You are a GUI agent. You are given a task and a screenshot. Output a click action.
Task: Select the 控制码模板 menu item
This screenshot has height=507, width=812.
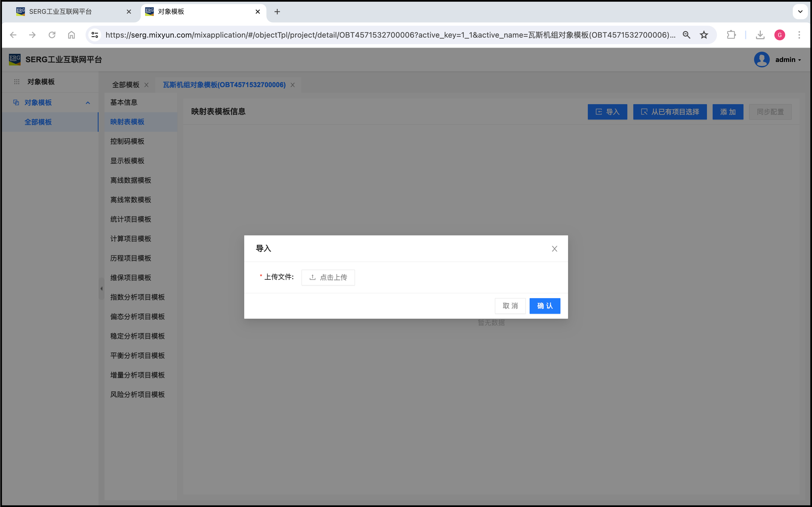(x=127, y=141)
